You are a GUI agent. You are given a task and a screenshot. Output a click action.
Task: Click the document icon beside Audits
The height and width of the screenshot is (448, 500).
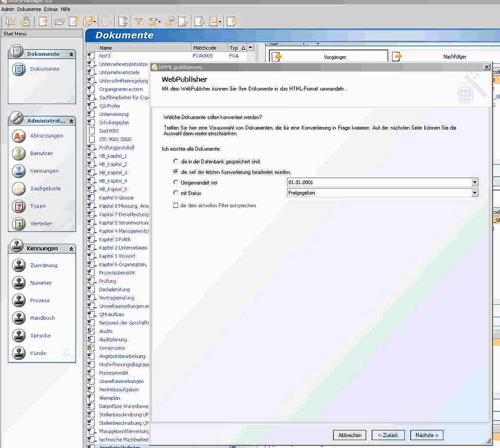point(91,331)
